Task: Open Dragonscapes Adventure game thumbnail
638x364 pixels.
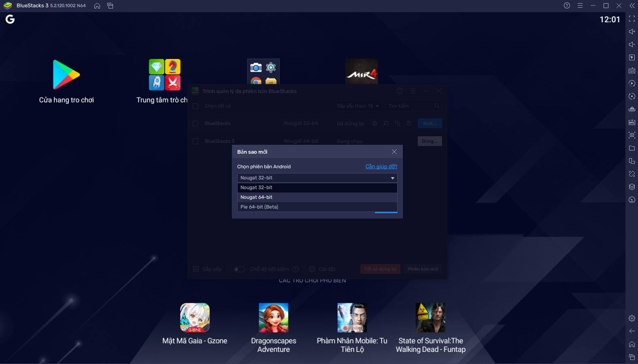Action: [x=274, y=318]
